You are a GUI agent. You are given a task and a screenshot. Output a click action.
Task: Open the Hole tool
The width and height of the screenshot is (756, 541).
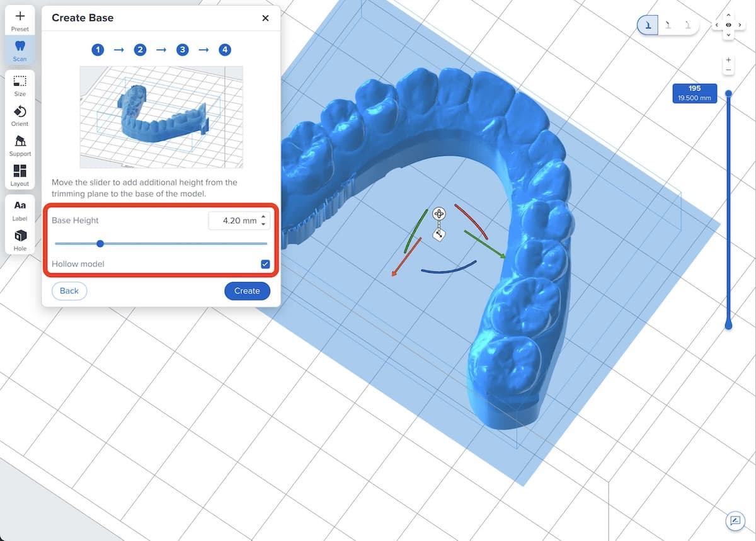pos(20,240)
